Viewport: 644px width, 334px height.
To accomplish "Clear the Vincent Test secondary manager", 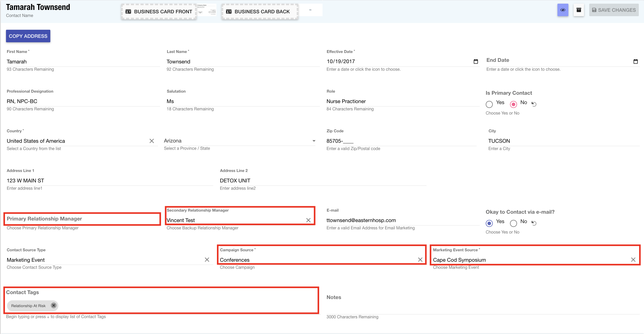I will tap(308, 220).
